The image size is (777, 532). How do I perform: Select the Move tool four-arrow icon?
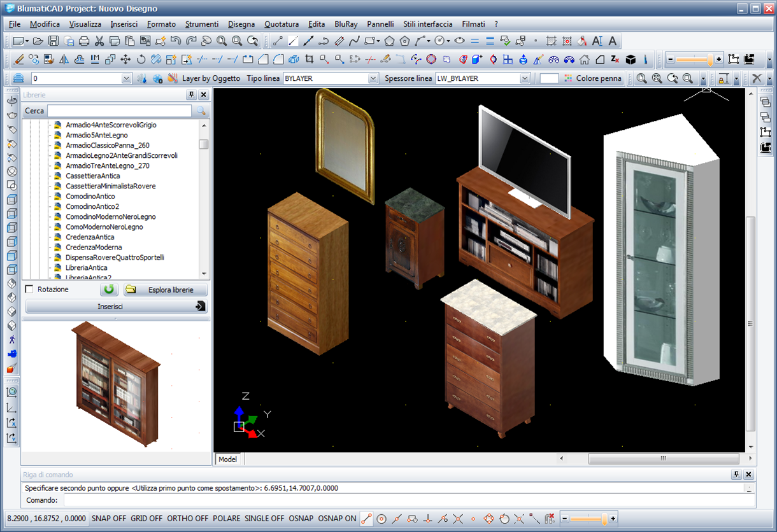125,60
